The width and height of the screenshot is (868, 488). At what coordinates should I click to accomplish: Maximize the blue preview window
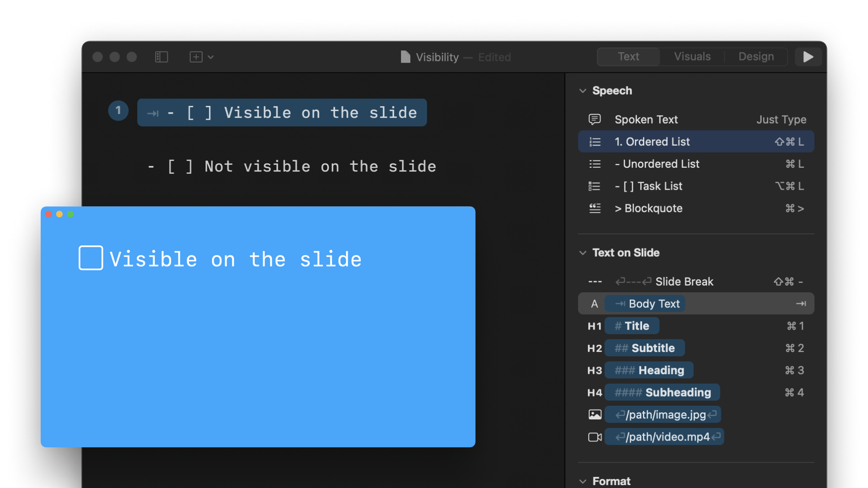pyautogui.click(x=70, y=214)
